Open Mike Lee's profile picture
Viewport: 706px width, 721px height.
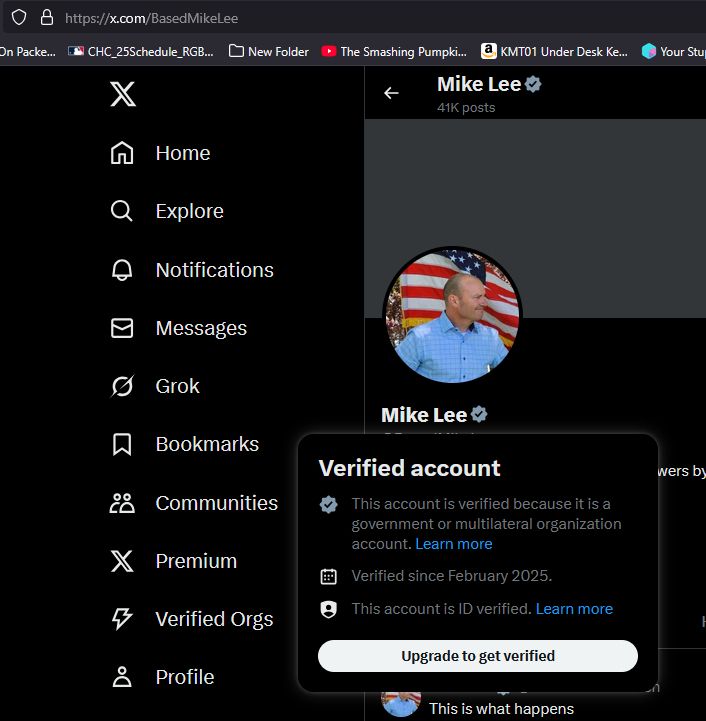click(x=453, y=315)
